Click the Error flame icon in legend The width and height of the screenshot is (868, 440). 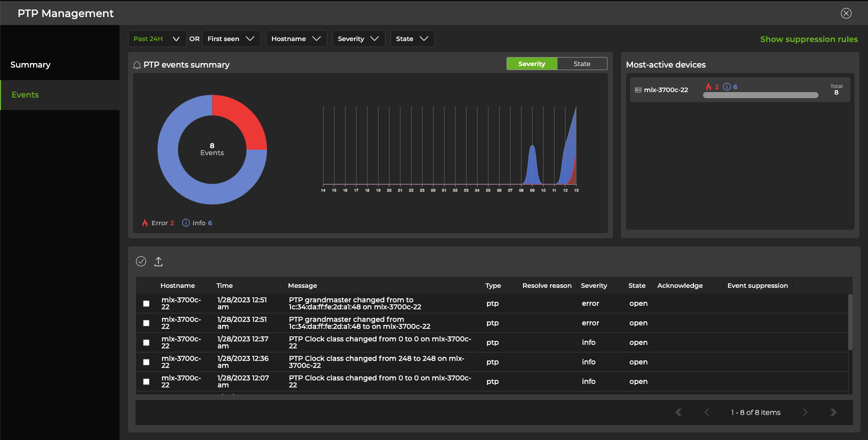pos(145,223)
